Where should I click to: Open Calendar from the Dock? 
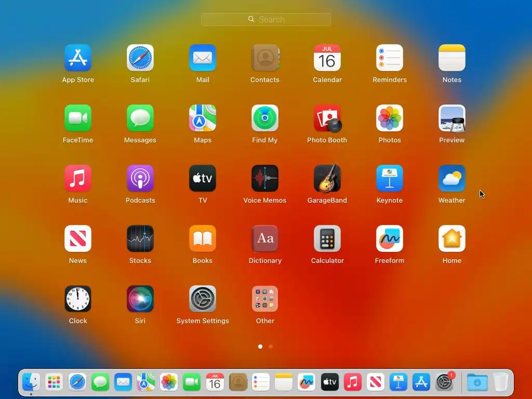215,382
